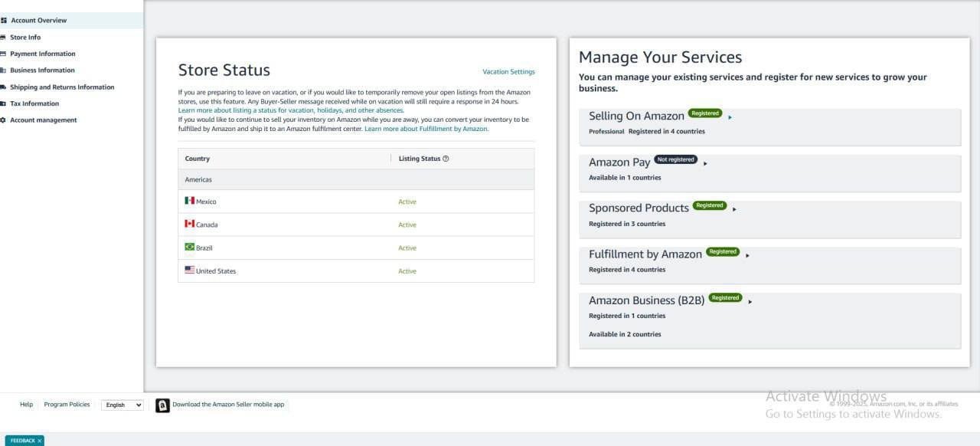The image size is (980, 446).
Task: Click Active status in the Brazil row
Action: pos(407,248)
